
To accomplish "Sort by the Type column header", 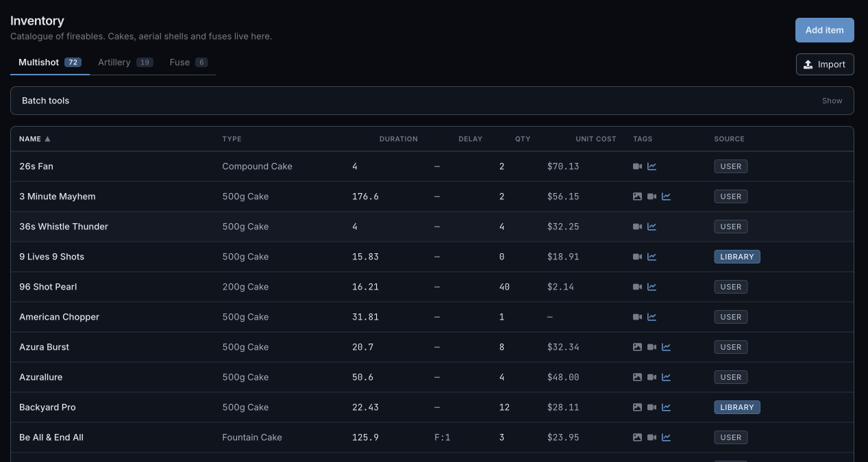I will tap(232, 139).
